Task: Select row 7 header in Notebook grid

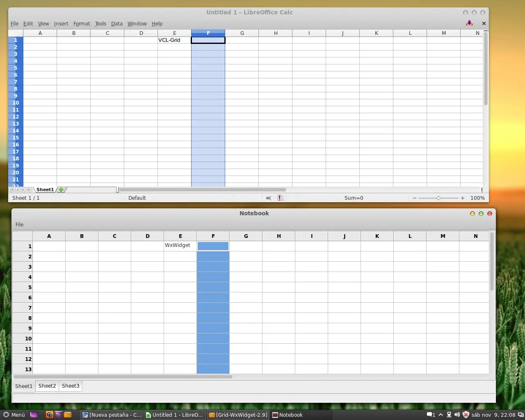Action: tap(23, 308)
